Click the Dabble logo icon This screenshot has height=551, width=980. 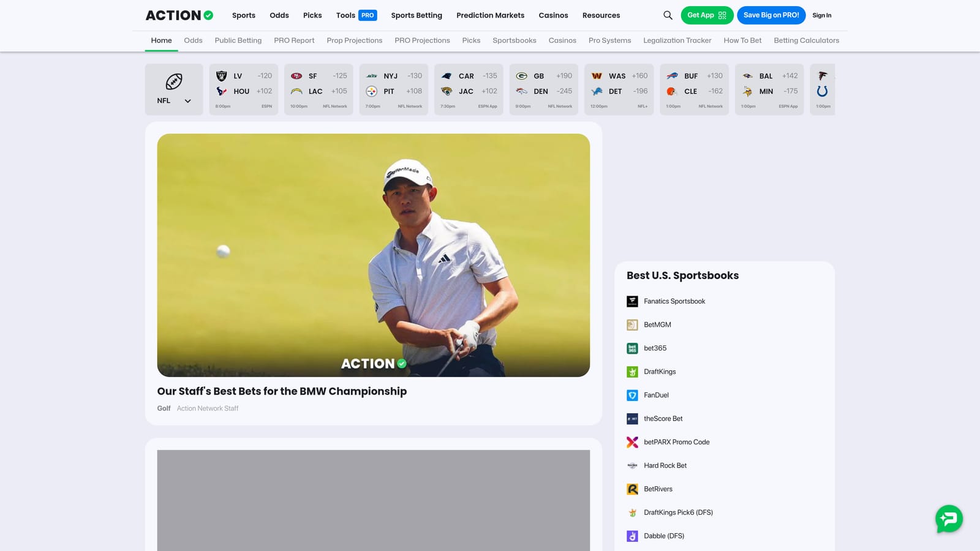coord(632,536)
